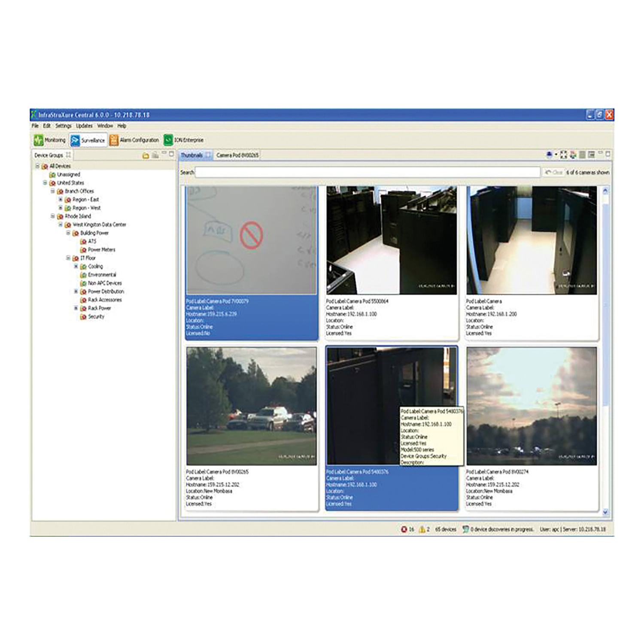Image resolution: width=644 pixels, height=644 pixels.
Task: Click the critical alarms status bar icon
Action: click(404, 529)
